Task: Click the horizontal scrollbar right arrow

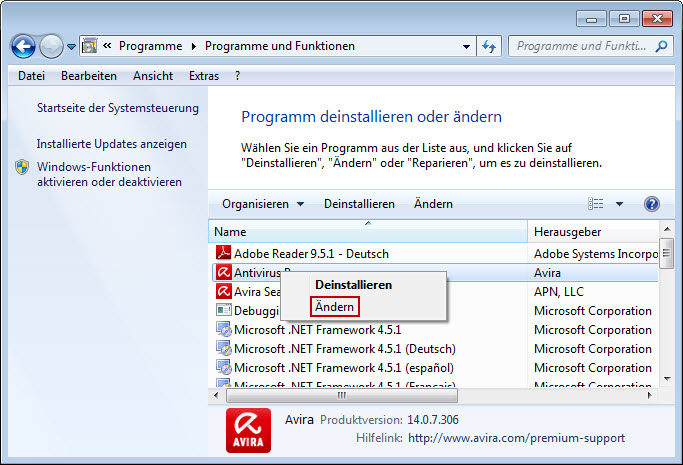Action: 650,395
